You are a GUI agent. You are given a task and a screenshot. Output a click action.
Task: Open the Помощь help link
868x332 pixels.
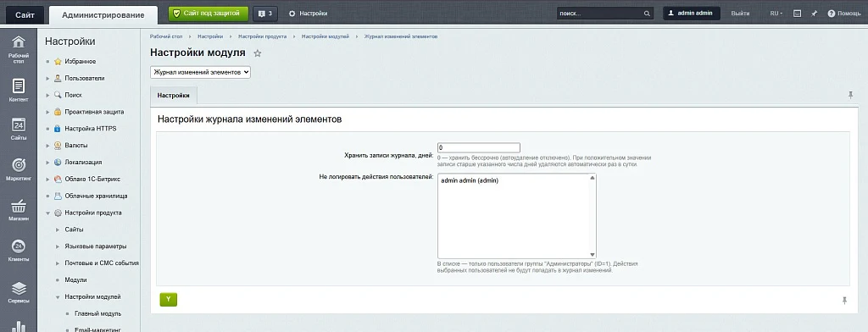point(844,14)
